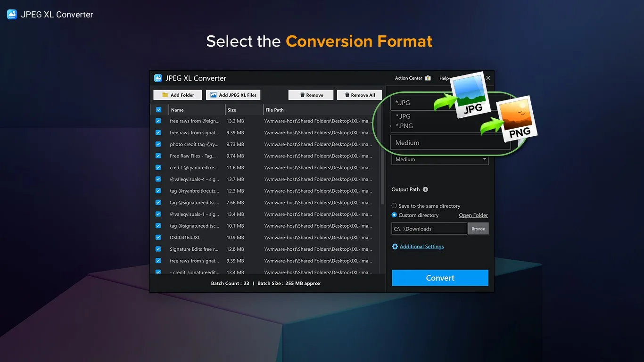Click the 9.74 MB size cell
644x362 pixels.
235,156
